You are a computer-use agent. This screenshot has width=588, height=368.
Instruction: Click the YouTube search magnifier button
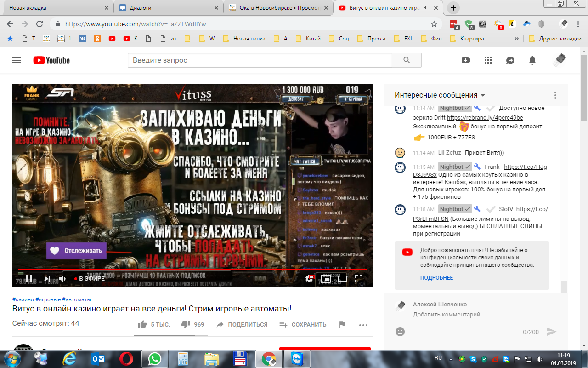[407, 60]
